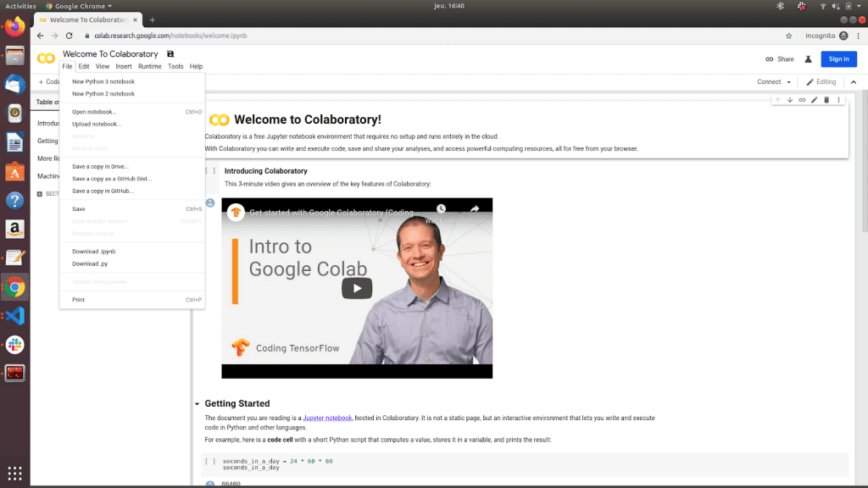Open Ubuntu Software from the dock
Image resolution: width=868 pixels, height=488 pixels.
tap(15, 171)
